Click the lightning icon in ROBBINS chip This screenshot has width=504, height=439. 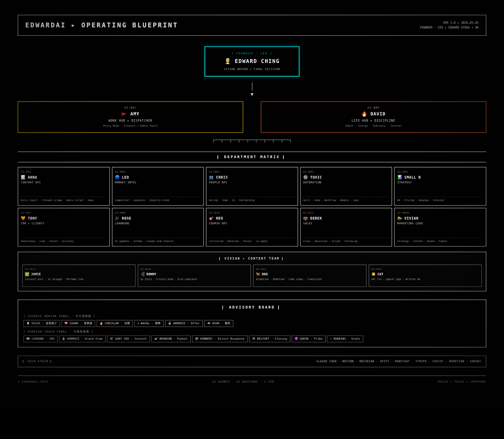[331, 339]
